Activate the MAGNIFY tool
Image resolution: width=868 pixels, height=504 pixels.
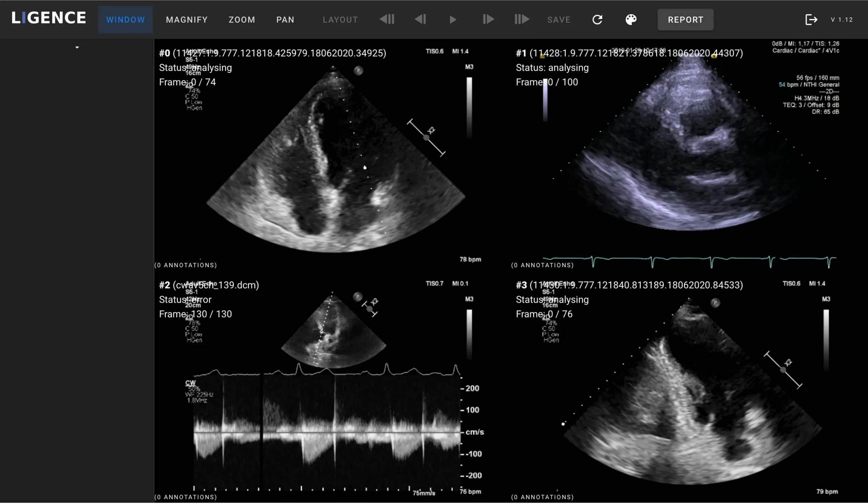(x=187, y=20)
